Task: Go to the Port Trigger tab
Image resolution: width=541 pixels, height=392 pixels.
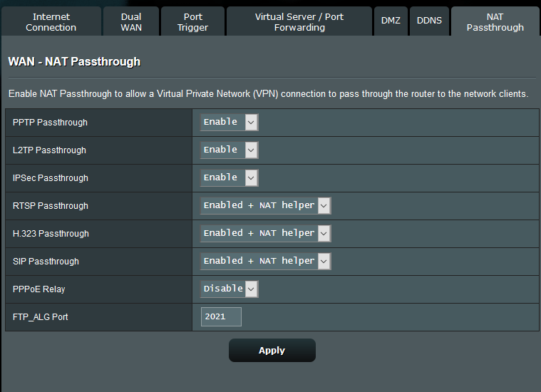Action: 192,22
